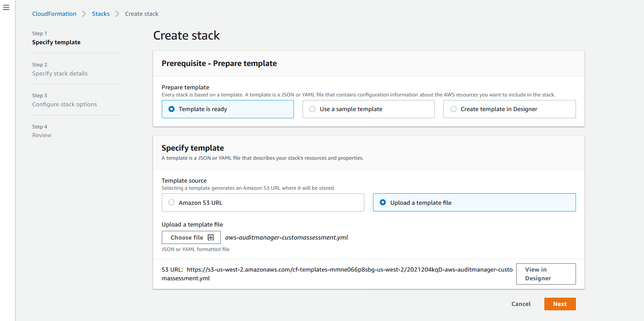Click the Upload a template file field label
Screen dimensions: 644x321
coord(192,225)
